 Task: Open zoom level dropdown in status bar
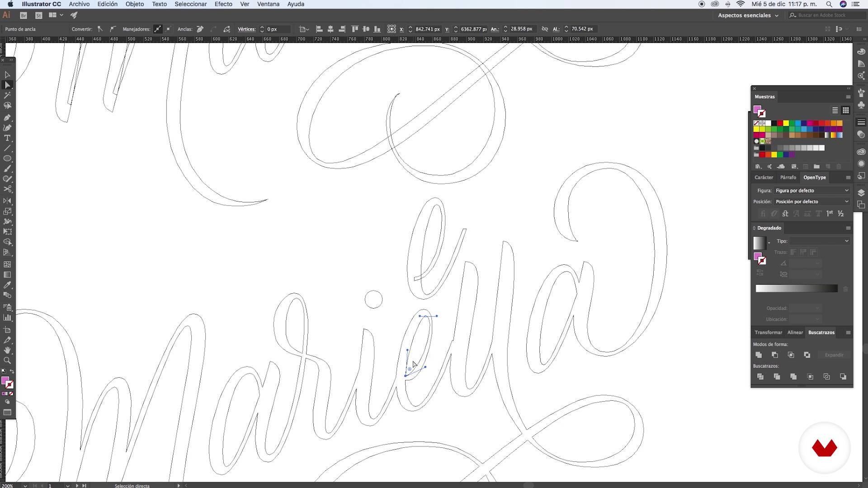pyautogui.click(x=25, y=486)
